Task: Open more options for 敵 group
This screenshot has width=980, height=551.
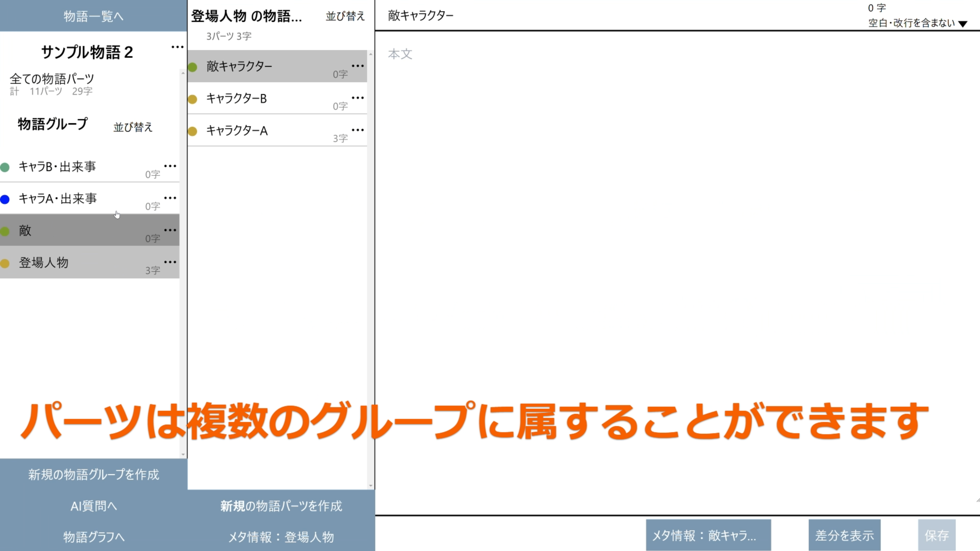Action: coord(170,230)
